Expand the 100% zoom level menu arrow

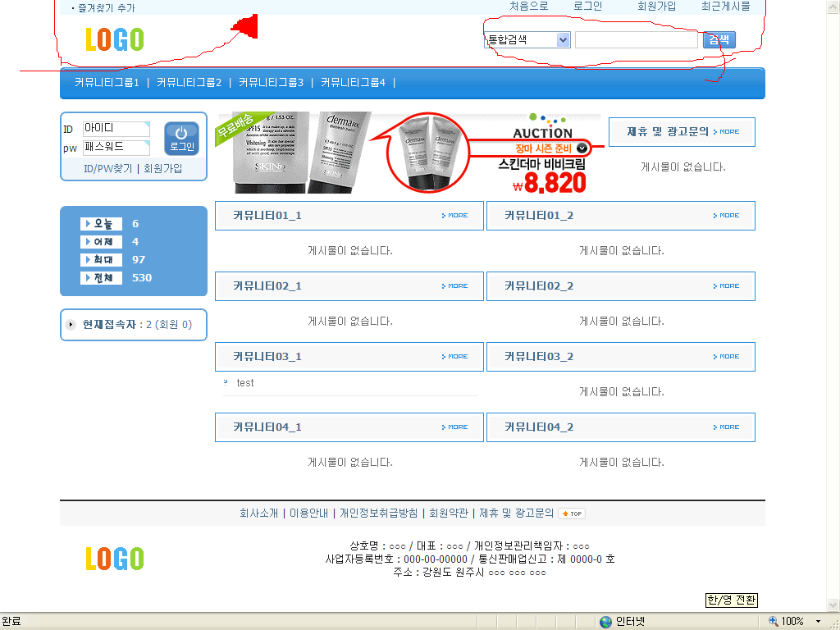point(818,622)
